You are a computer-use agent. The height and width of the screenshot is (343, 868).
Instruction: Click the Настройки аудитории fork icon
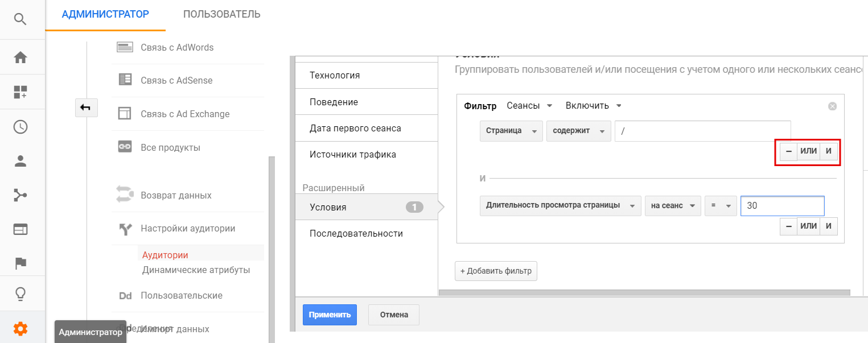[125, 229]
